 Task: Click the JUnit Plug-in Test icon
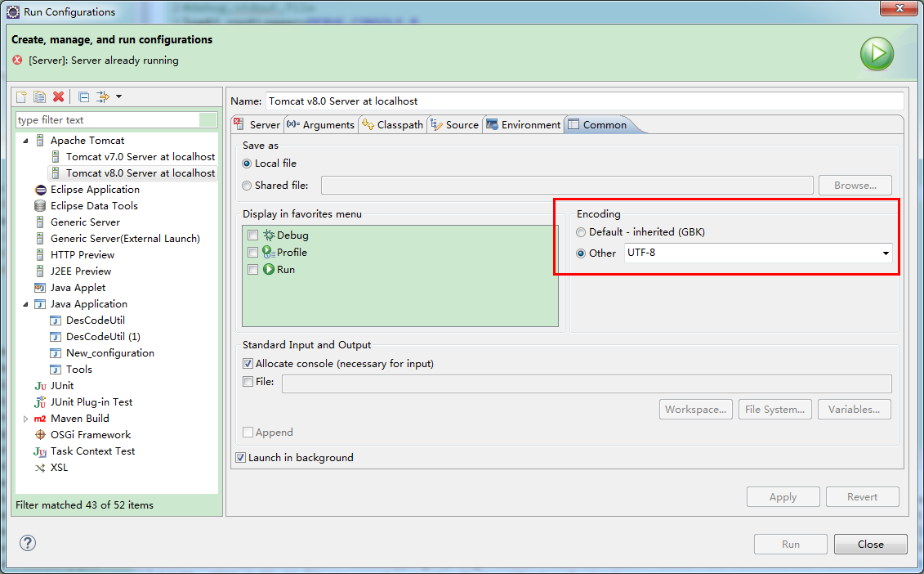(40, 402)
